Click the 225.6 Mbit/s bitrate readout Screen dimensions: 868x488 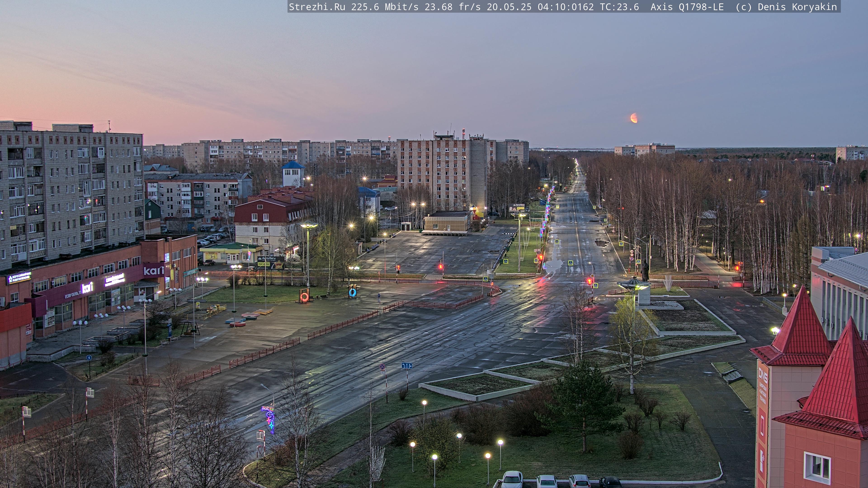385,7
